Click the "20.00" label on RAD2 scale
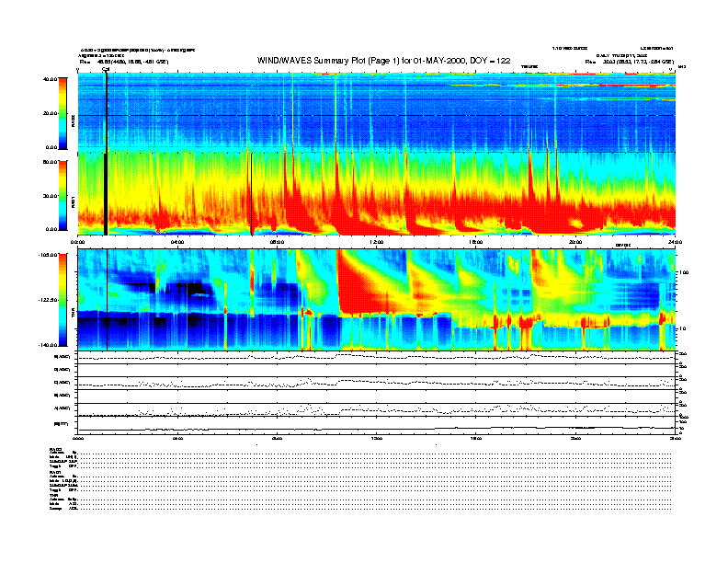 coord(50,113)
